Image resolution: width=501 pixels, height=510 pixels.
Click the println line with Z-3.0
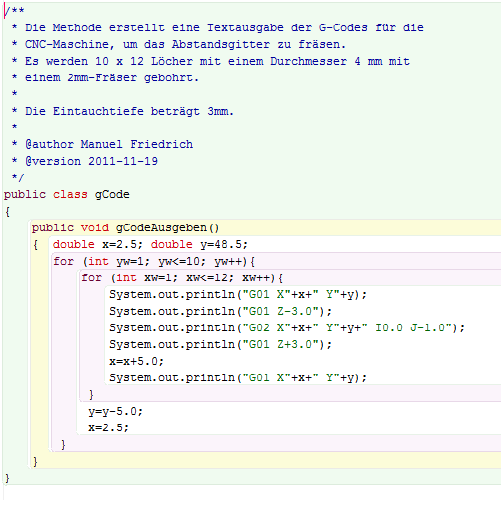point(220,311)
